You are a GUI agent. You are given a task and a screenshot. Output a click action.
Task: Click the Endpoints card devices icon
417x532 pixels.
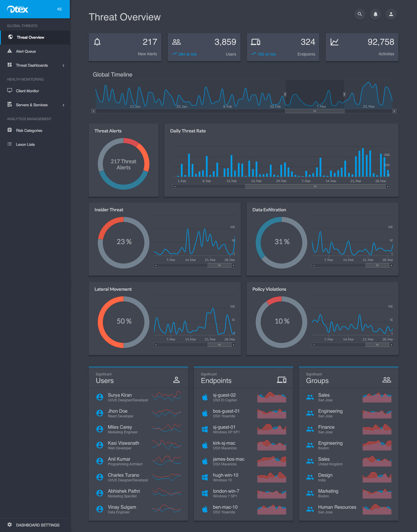[x=256, y=42]
